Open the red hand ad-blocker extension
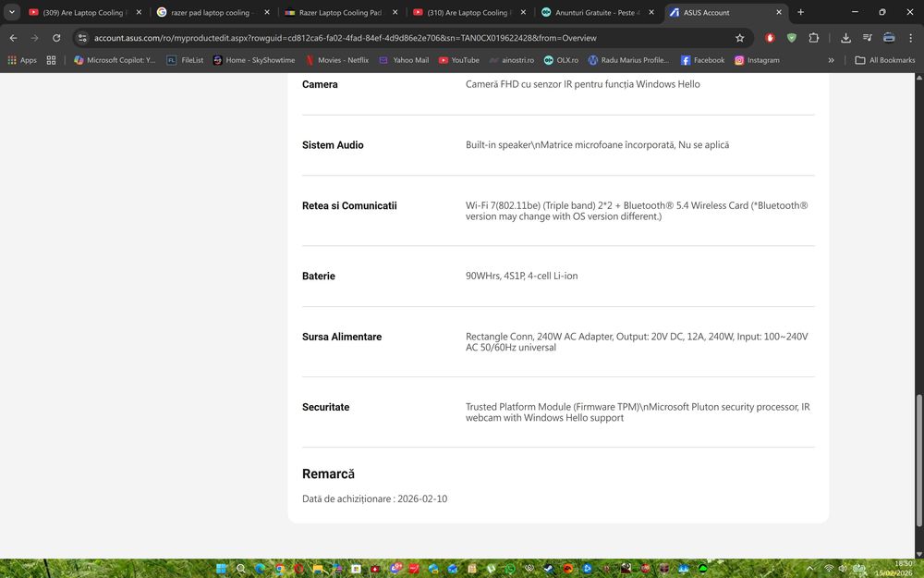Viewport: 924px width, 578px height. [770, 38]
